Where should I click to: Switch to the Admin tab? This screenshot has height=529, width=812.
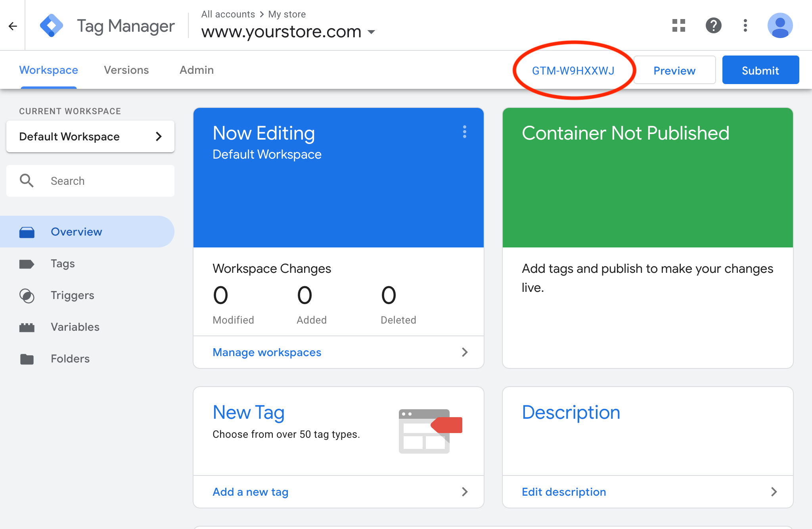tap(197, 70)
